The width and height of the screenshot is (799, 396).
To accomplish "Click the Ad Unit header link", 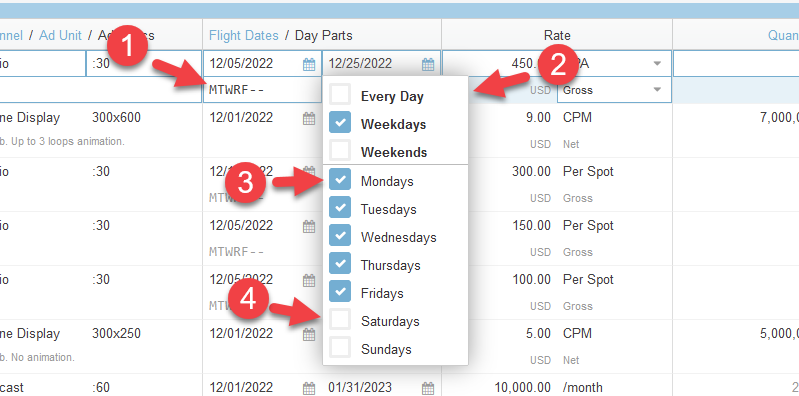I will point(60,35).
